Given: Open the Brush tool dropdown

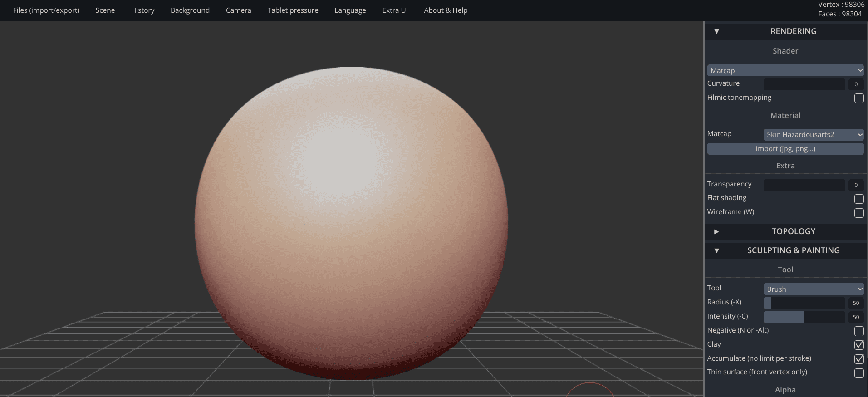Looking at the screenshot, I should click(814, 289).
